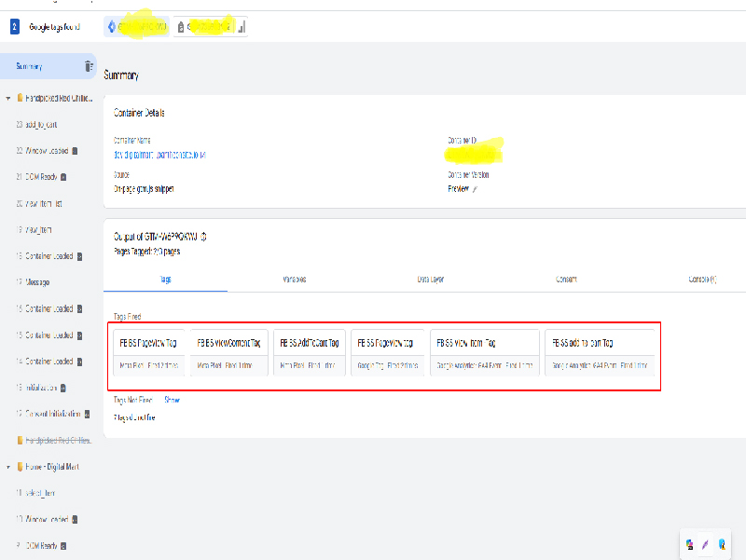Open the FB SS PageView tag card
This screenshot has height=560, width=746.
[x=387, y=353]
